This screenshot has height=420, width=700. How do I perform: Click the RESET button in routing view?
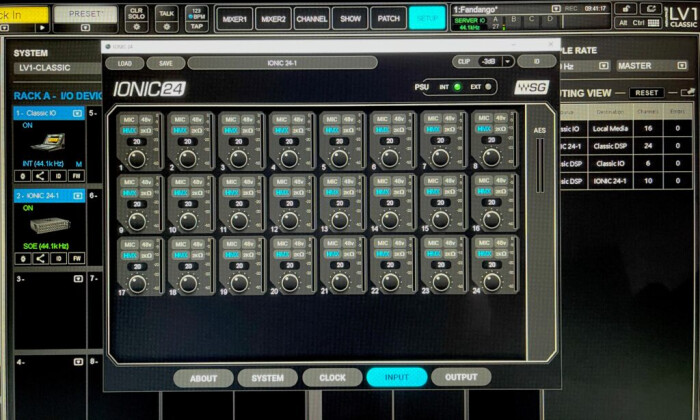[646, 93]
